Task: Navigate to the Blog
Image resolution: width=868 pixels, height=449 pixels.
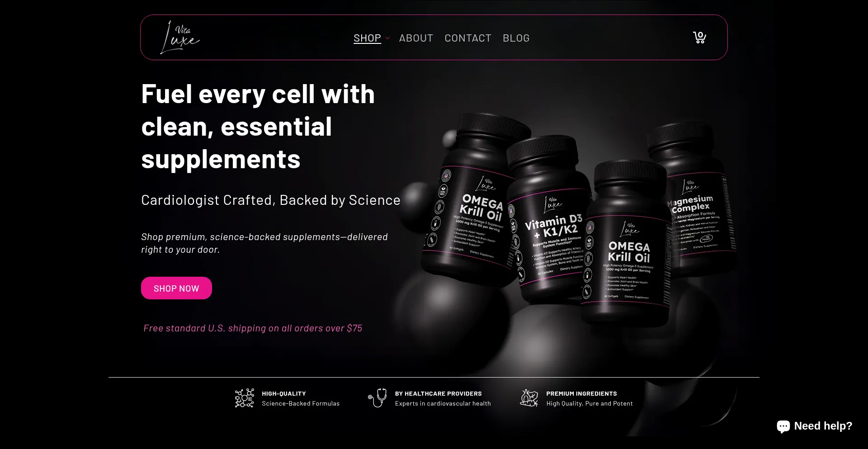Action: pos(516,38)
